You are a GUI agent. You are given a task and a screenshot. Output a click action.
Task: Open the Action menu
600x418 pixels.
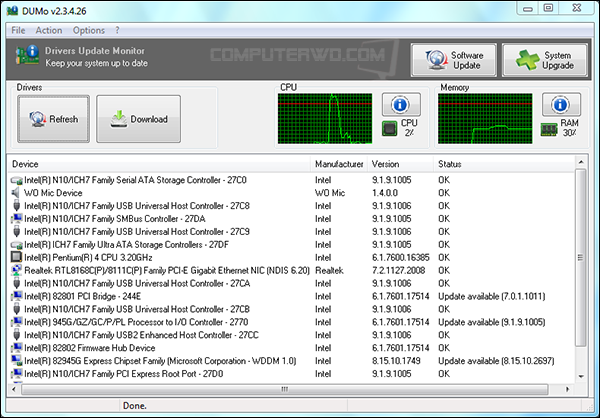click(x=48, y=31)
